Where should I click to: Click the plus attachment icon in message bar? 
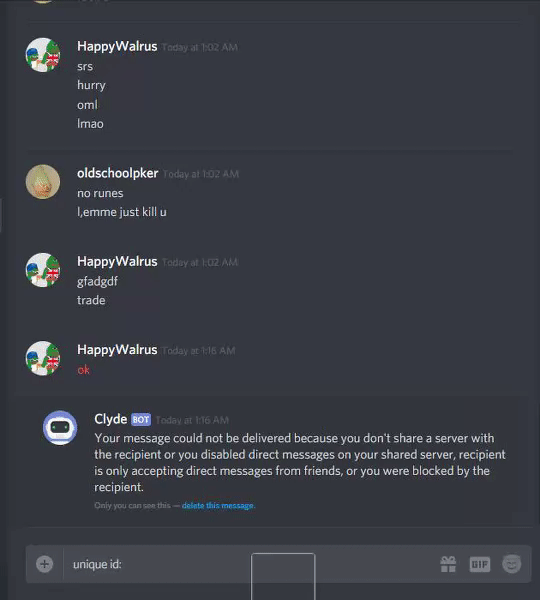(44, 564)
